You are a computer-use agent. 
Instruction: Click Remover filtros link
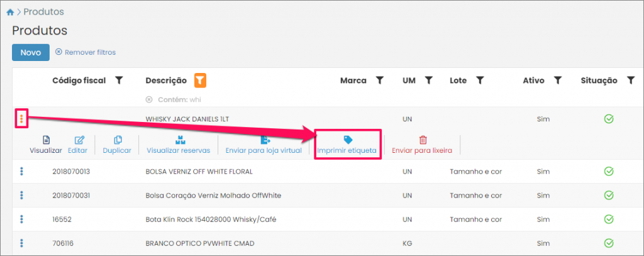(86, 52)
